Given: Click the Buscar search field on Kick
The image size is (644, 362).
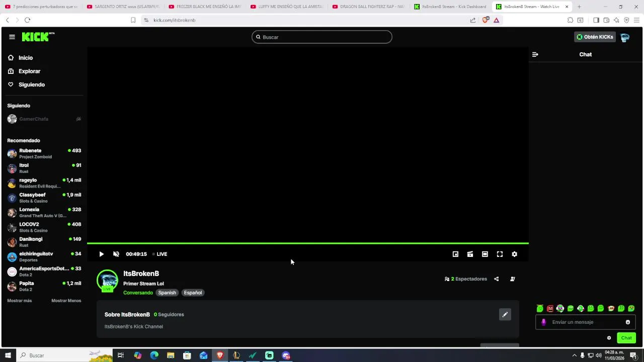Looking at the screenshot, I should (x=322, y=37).
